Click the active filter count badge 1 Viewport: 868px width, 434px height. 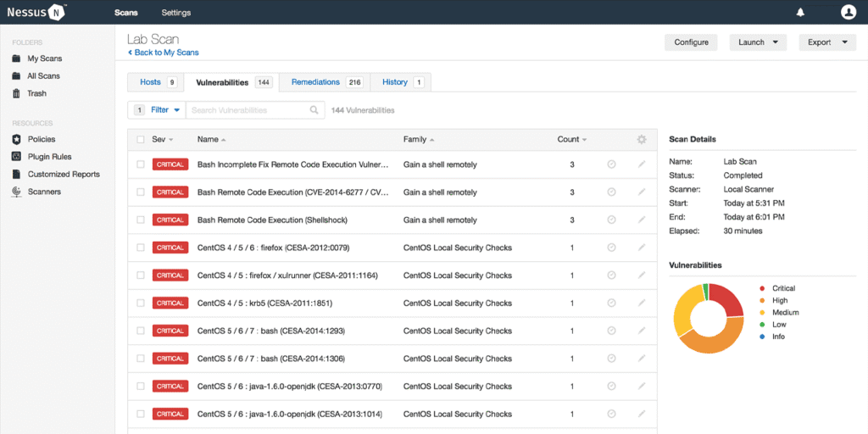point(140,109)
